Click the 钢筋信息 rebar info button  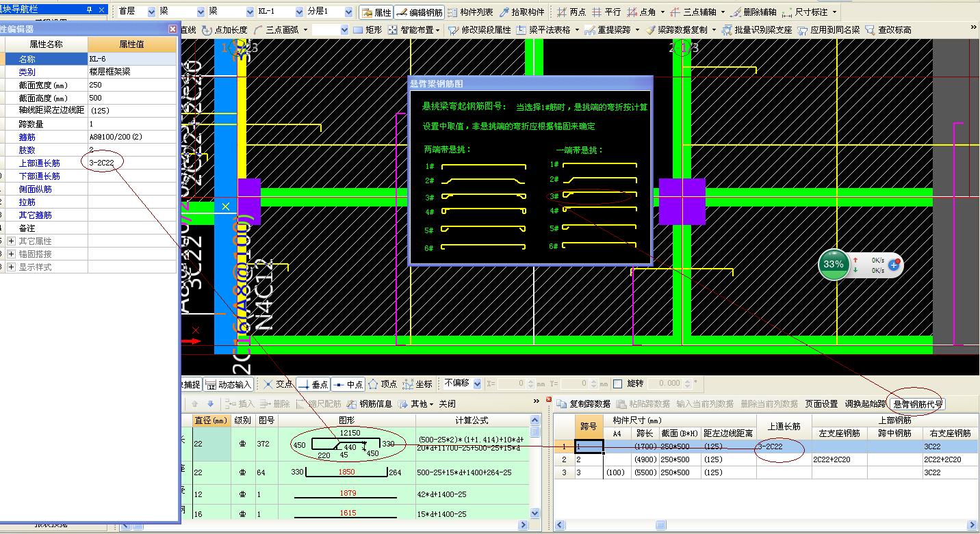coord(370,404)
